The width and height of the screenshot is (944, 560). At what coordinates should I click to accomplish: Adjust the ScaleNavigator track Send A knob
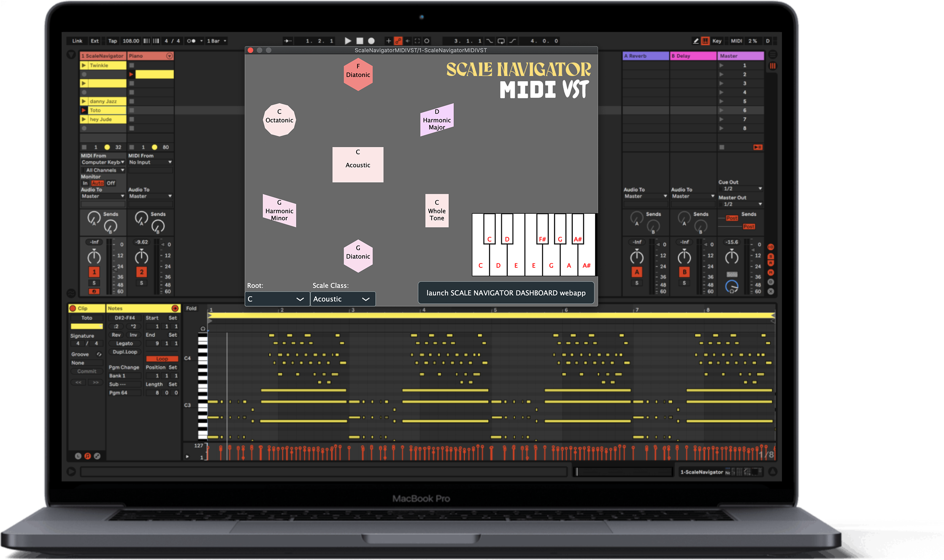click(94, 218)
